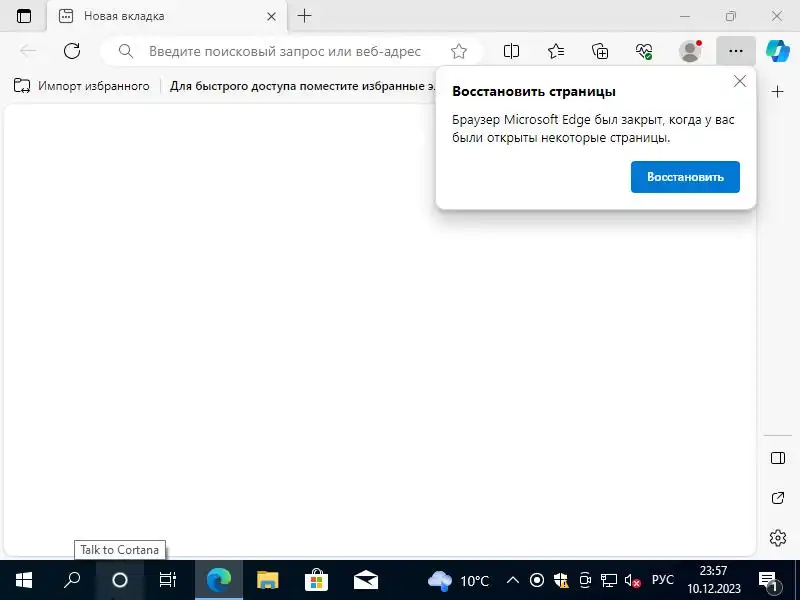Toggle the sidebar visibility icon

[778, 458]
